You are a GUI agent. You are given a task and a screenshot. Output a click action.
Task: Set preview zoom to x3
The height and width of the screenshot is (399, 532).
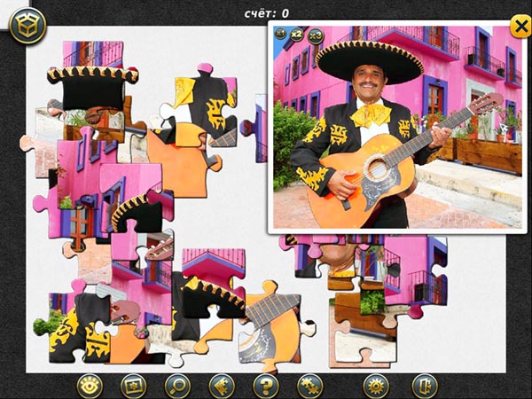click(316, 36)
